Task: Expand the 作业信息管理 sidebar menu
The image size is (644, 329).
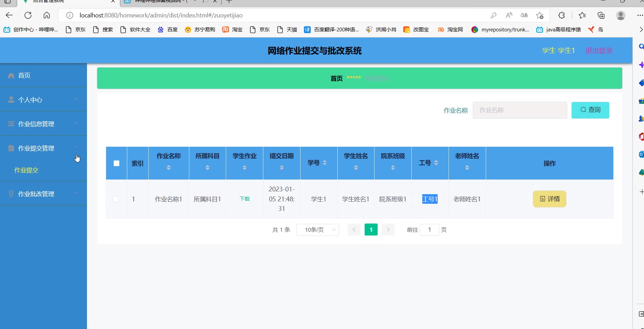Action: click(43, 124)
